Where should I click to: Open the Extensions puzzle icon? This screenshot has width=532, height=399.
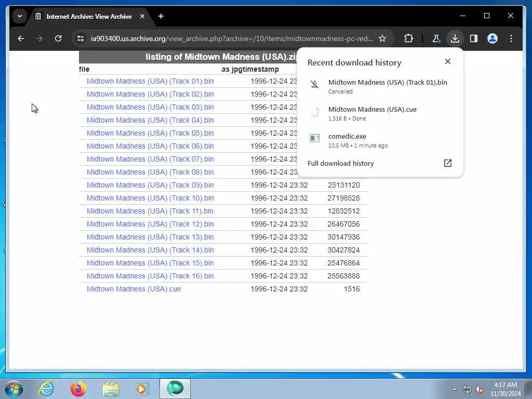(x=408, y=38)
